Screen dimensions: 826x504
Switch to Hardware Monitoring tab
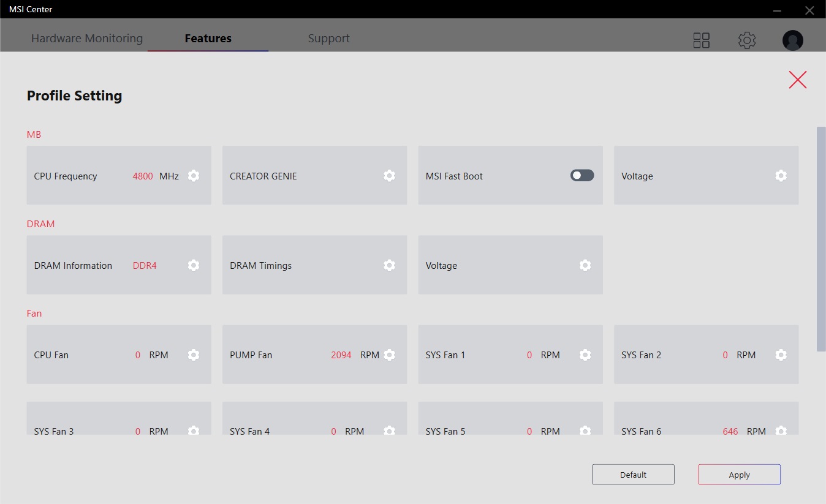point(87,38)
